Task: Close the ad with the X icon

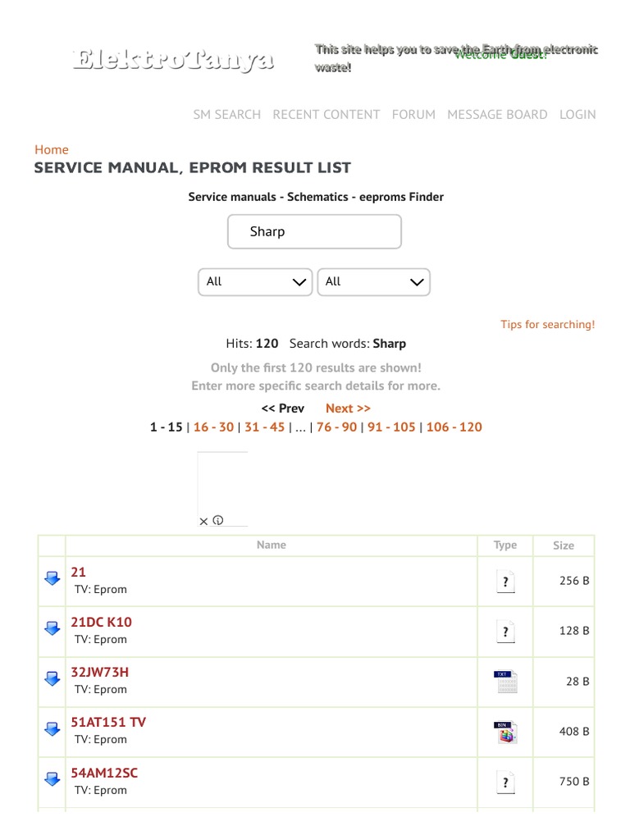Action: [203, 521]
